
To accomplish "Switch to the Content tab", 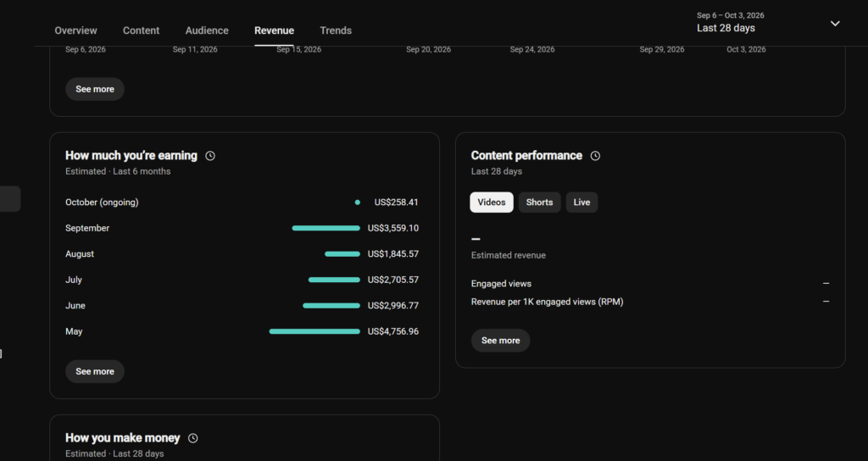I will point(142,31).
